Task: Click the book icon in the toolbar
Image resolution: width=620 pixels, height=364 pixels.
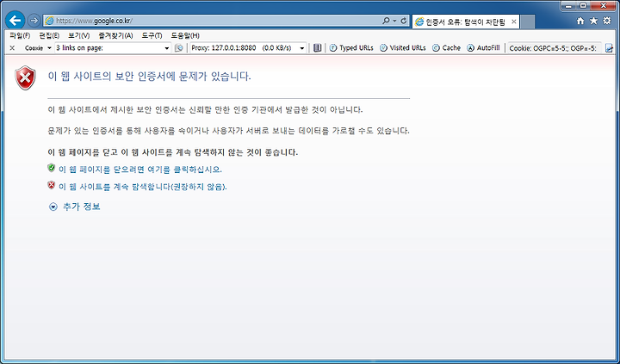Action: [x=317, y=48]
